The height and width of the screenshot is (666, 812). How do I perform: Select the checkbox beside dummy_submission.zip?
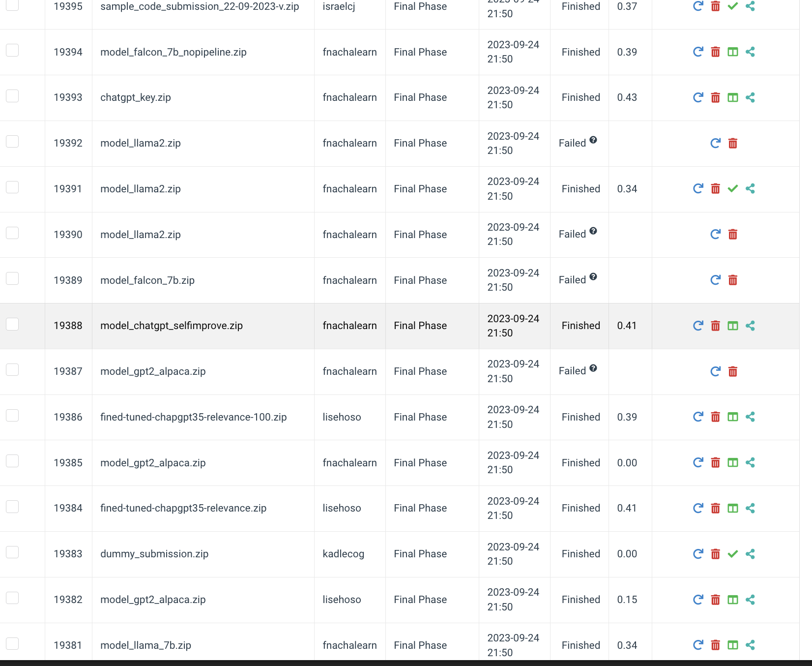coord(12,552)
